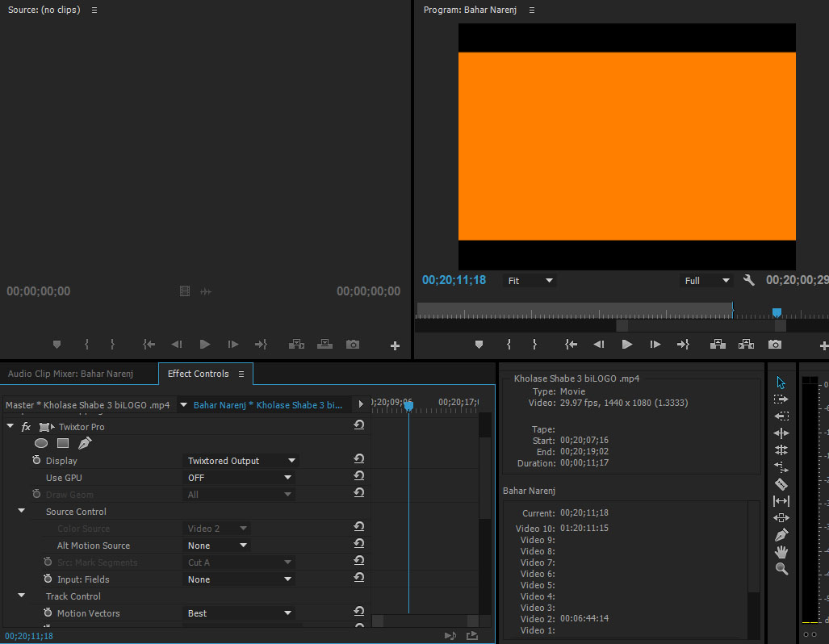This screenshot has width=829, height=644.
Task: Toggle animation stopwatch for Motion Vectors
Action: pos(48,613)
